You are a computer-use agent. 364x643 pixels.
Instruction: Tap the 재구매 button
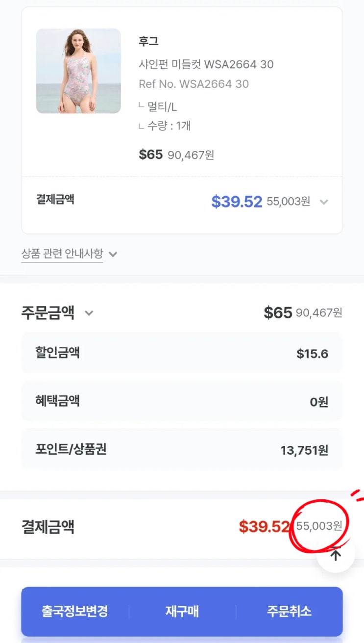[x=182, y=612]
